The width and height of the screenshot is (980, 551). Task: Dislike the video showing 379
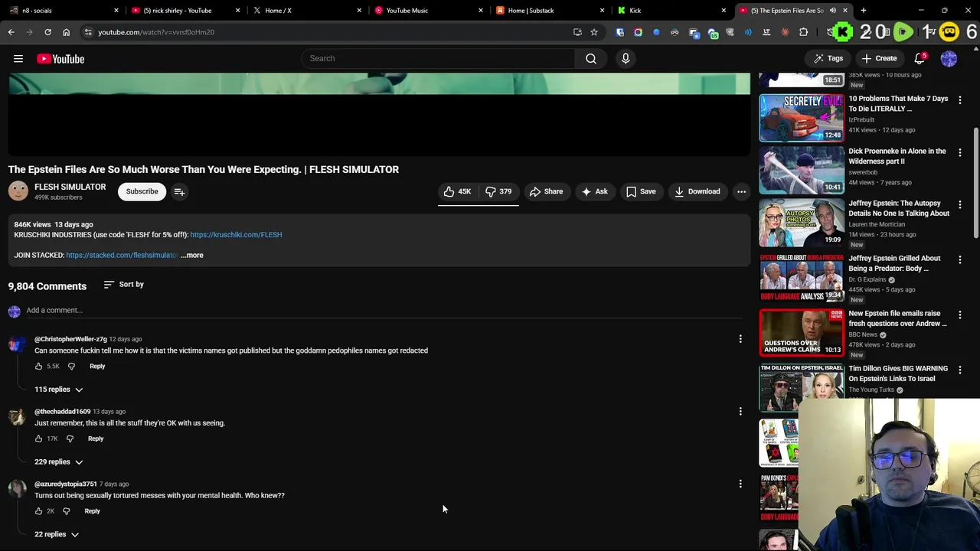(498, 191)
